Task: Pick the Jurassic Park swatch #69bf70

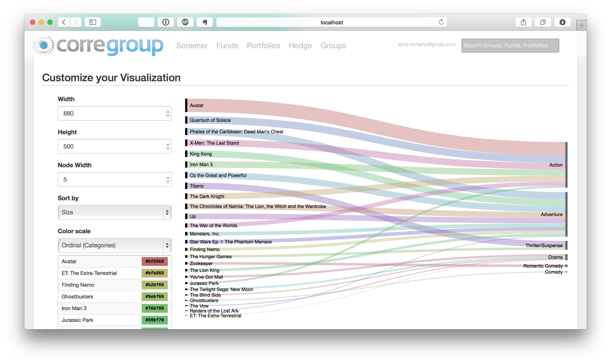Action: tap(154, 320)
